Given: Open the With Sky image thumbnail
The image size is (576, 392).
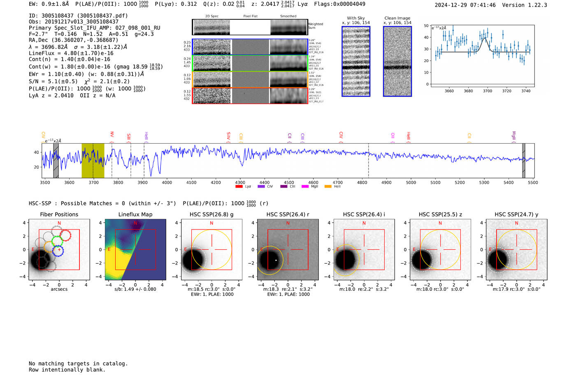Looking at the screenshot, I should (356, 62).
